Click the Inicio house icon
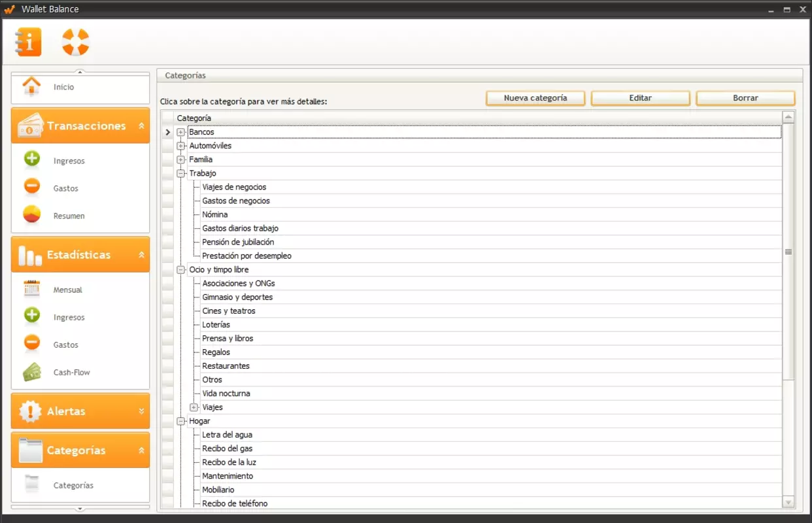This screenshot has width=812, height=523. click(x=31, y=86)
